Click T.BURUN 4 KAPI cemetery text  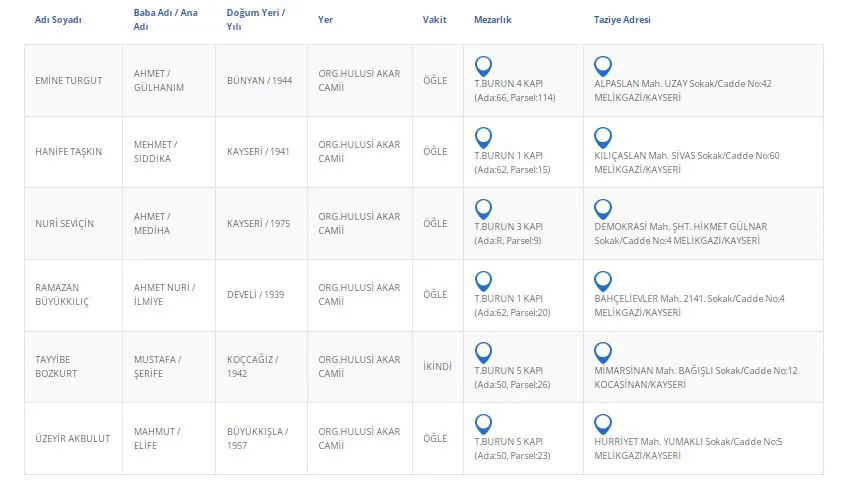pyautogui.click(x=508, y=84)
